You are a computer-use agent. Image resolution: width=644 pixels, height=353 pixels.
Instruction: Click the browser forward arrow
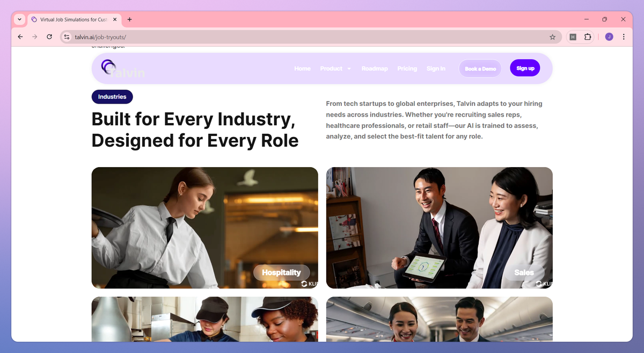pyautogui.click(x=35, y=37)
